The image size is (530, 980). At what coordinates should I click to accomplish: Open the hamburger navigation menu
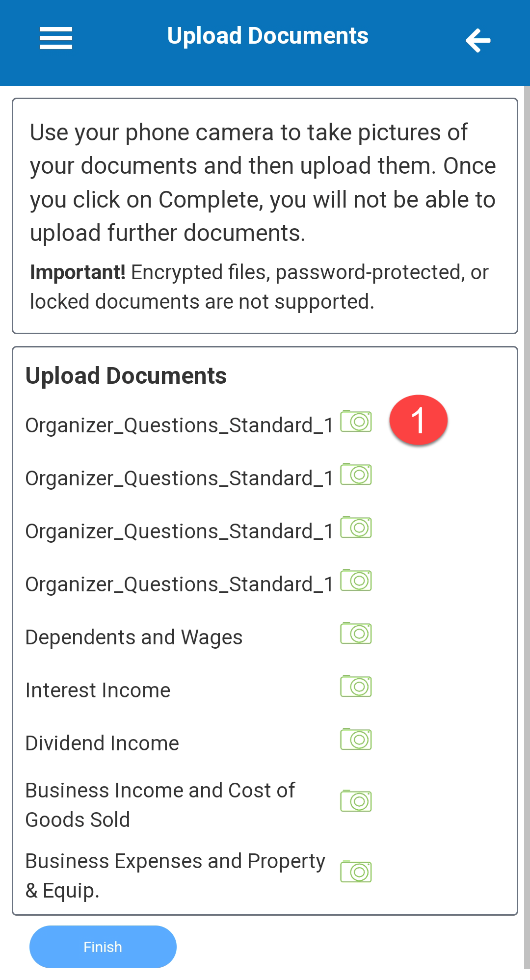pyautogui.click(x=56, y=38)
